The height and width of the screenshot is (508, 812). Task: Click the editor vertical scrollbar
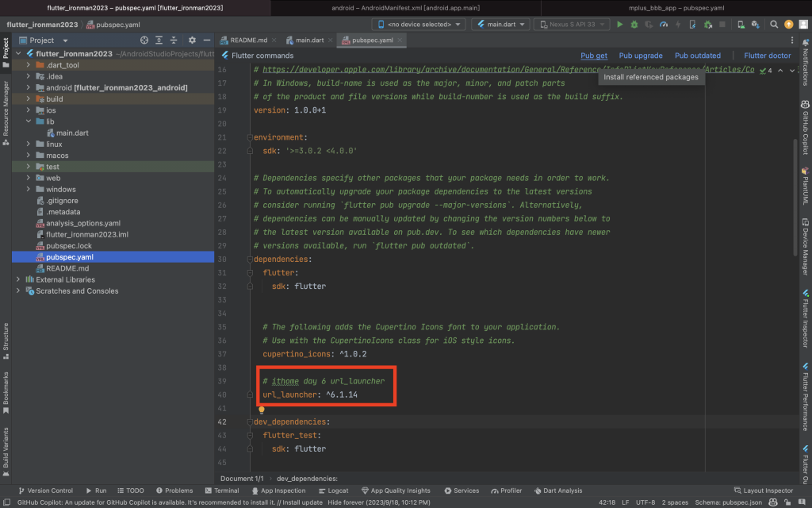[795, 197]
